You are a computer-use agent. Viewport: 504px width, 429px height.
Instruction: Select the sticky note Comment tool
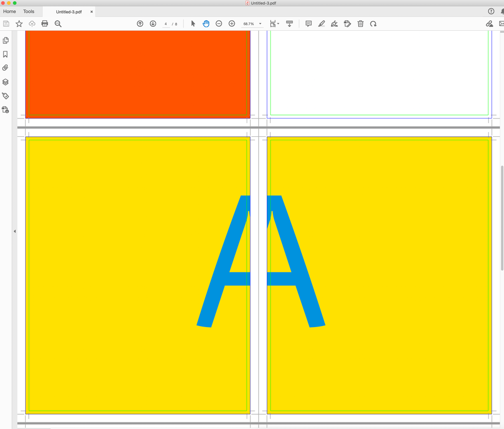coord(308,24)
